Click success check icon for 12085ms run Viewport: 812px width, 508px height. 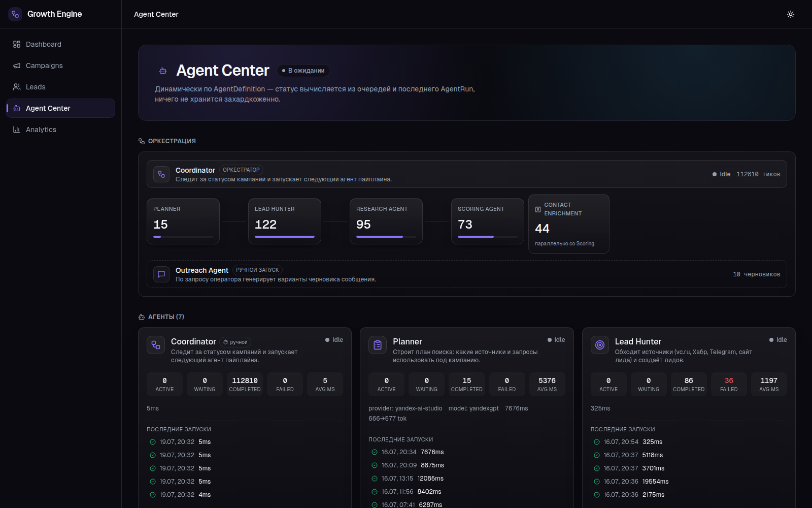pos(375,479)
